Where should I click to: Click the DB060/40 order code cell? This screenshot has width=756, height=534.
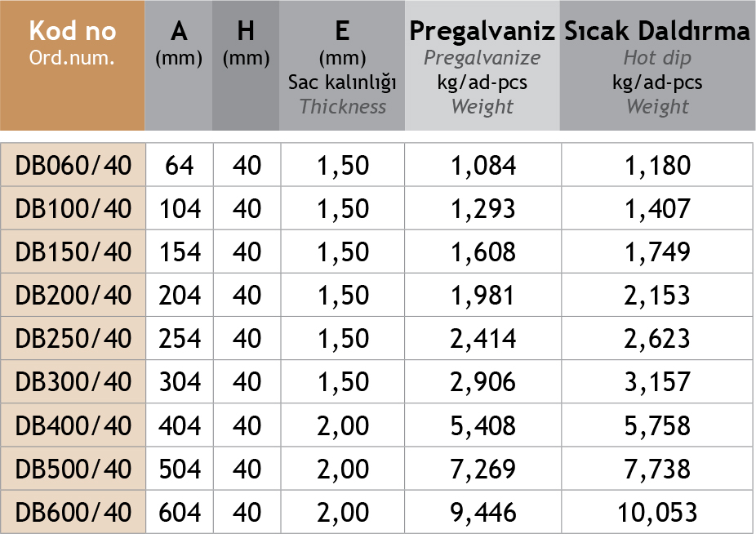pos(73,166)
